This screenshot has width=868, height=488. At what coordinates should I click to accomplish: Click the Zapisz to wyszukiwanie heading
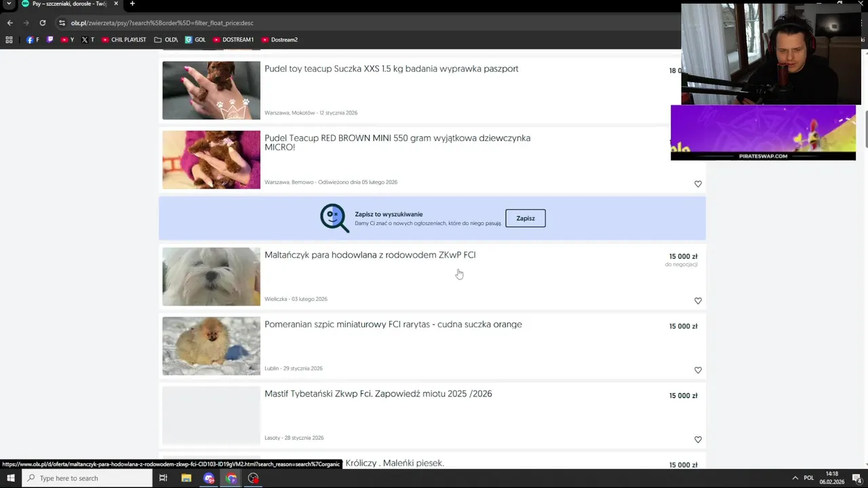pos(389,214)
